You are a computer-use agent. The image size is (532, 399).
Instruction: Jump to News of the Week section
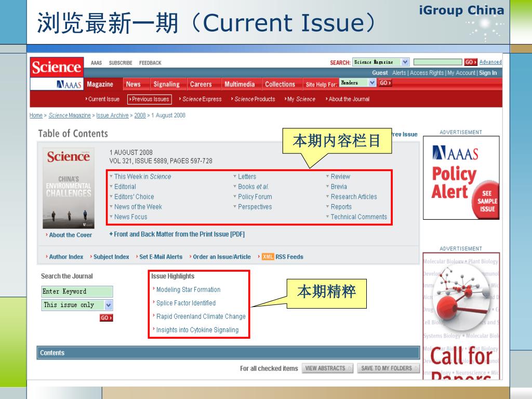click(138, 207)
